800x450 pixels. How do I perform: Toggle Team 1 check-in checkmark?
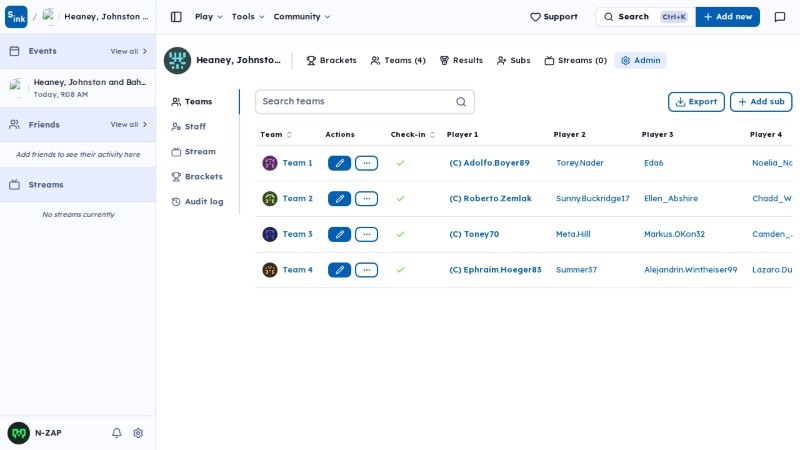(x=401, y=163)
